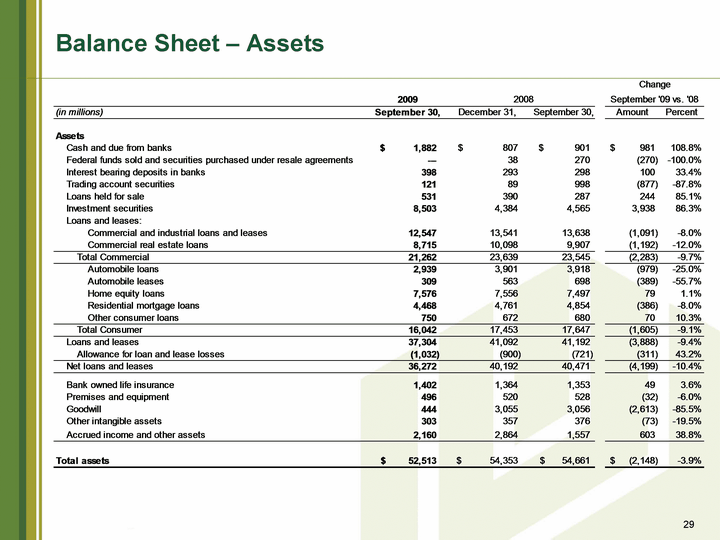Click the 12,547 commercial loans value

pyautogui.click(x=422, y=233)
